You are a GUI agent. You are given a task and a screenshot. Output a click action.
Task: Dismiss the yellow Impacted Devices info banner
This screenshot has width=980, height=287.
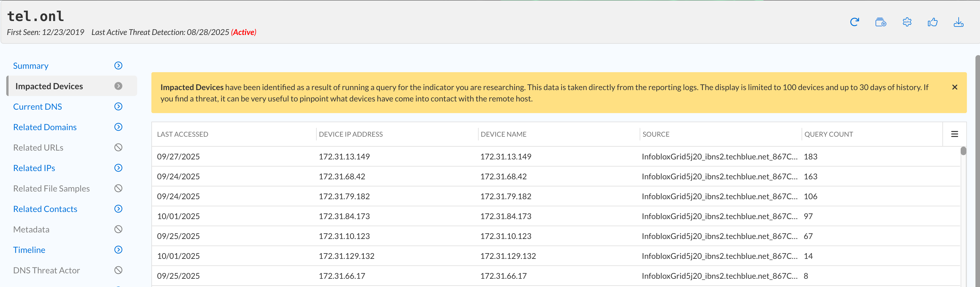pyautogui.click(x=954, y=87)
